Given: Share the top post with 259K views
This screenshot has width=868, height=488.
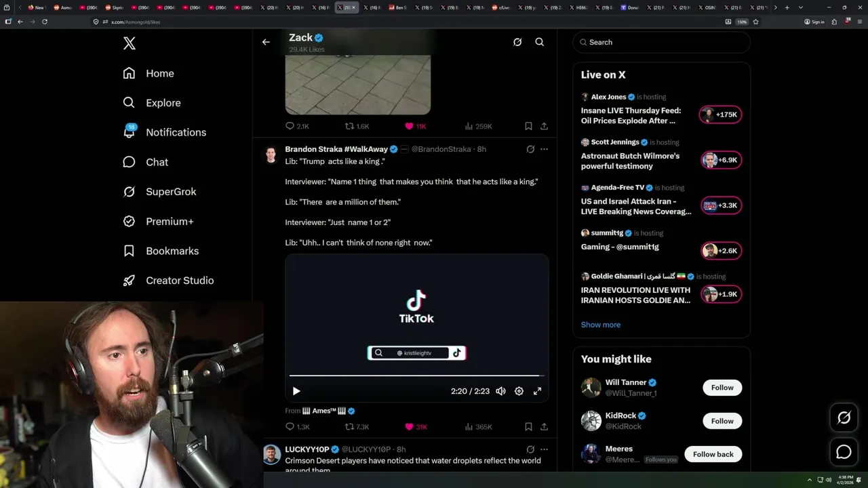Looking at the screenshot, I should 544,126.
